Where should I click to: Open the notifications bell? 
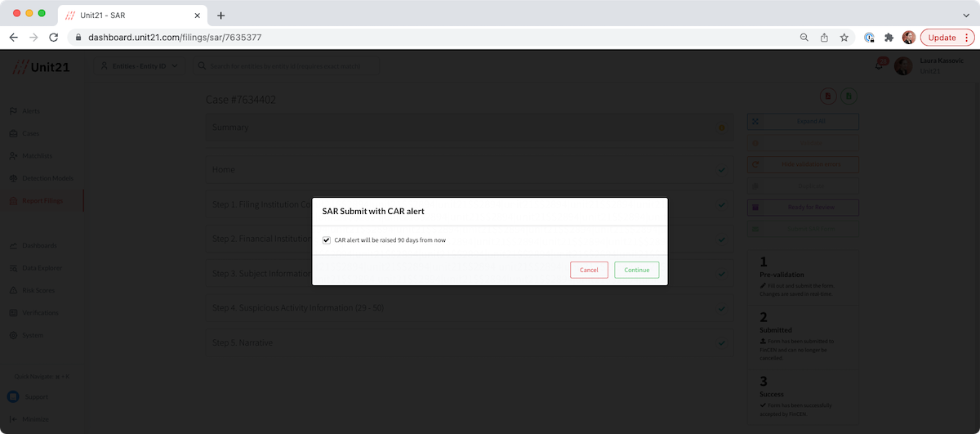tap(880, 65)
